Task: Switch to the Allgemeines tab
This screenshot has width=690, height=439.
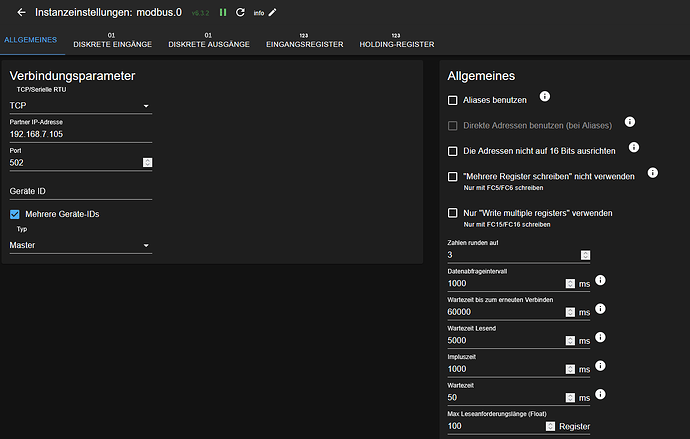Action: (x=31, y=40)
